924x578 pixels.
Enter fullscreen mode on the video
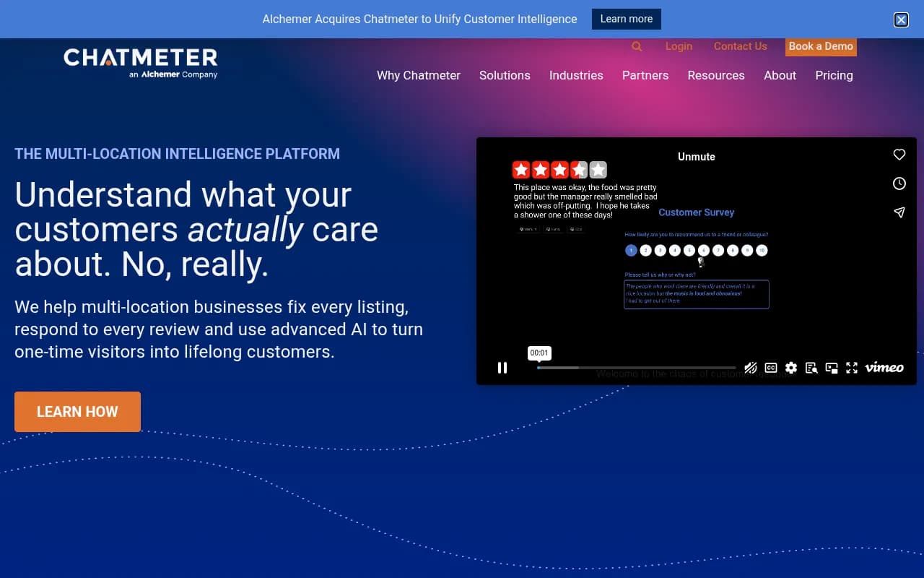[x=852, y=368]
